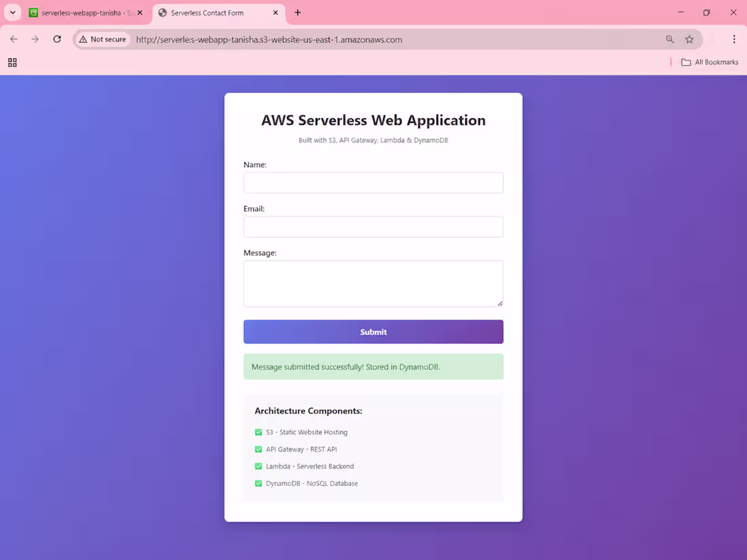
Task: Click inside the Message text area
Action: pos(373,283)
